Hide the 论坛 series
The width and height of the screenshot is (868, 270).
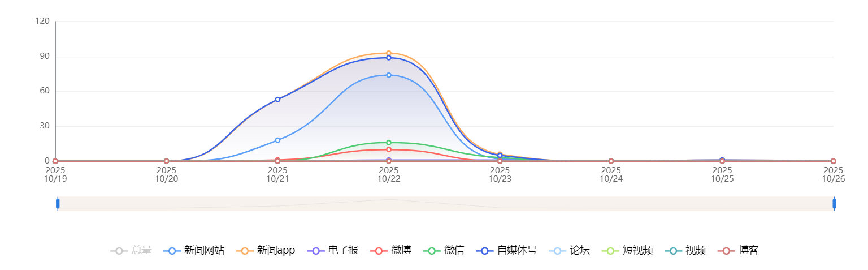pos(570,251)
